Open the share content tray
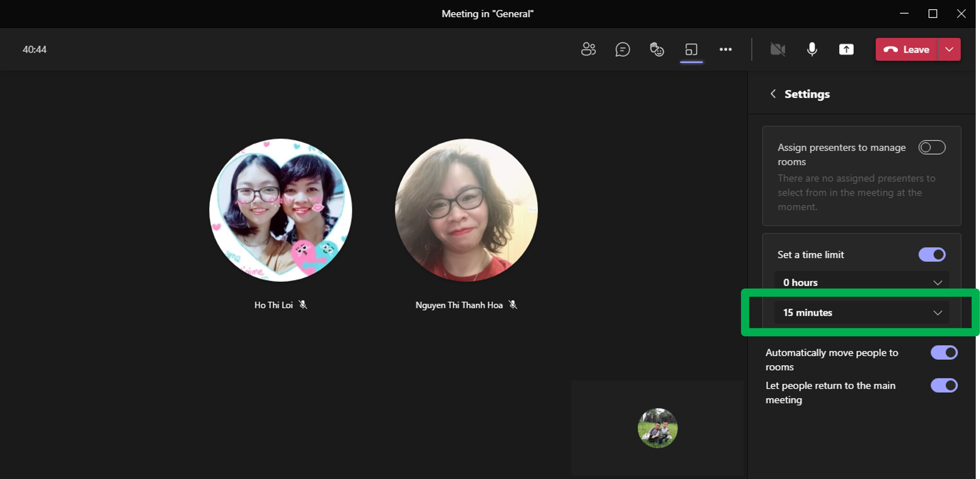The height and width of the screenshot is (479, 980). tap(846, 50)
